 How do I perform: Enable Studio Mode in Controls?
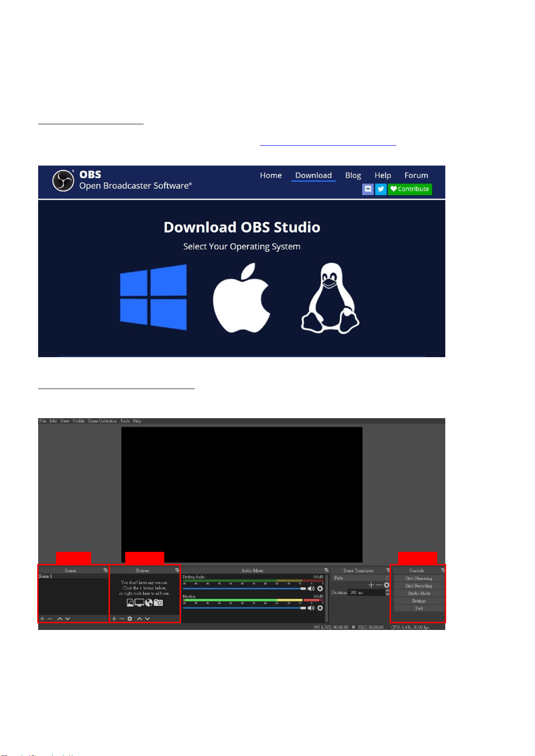419,593
